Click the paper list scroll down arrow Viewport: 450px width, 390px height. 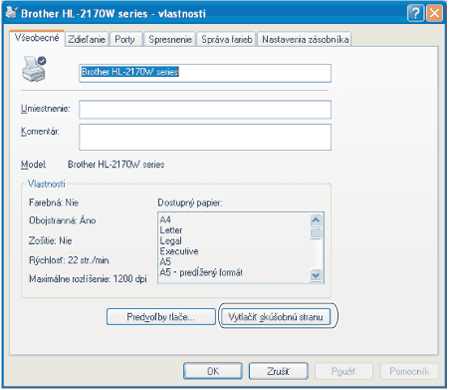316,275
